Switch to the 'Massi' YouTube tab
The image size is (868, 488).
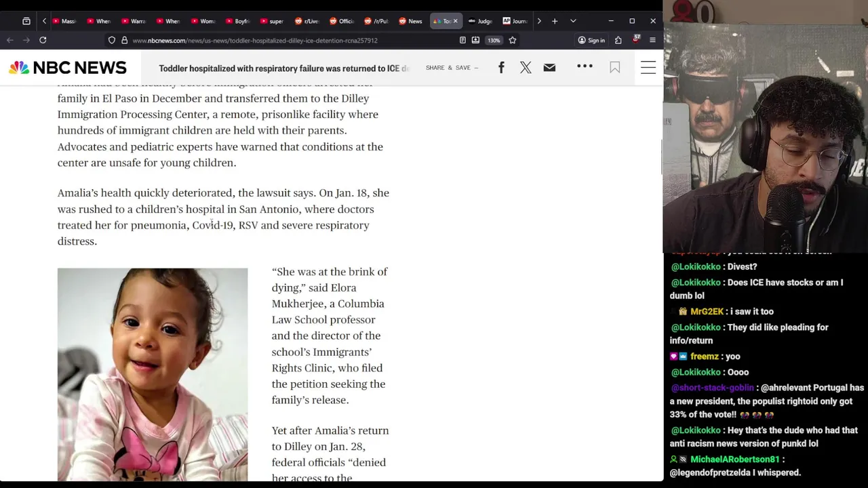65,21
